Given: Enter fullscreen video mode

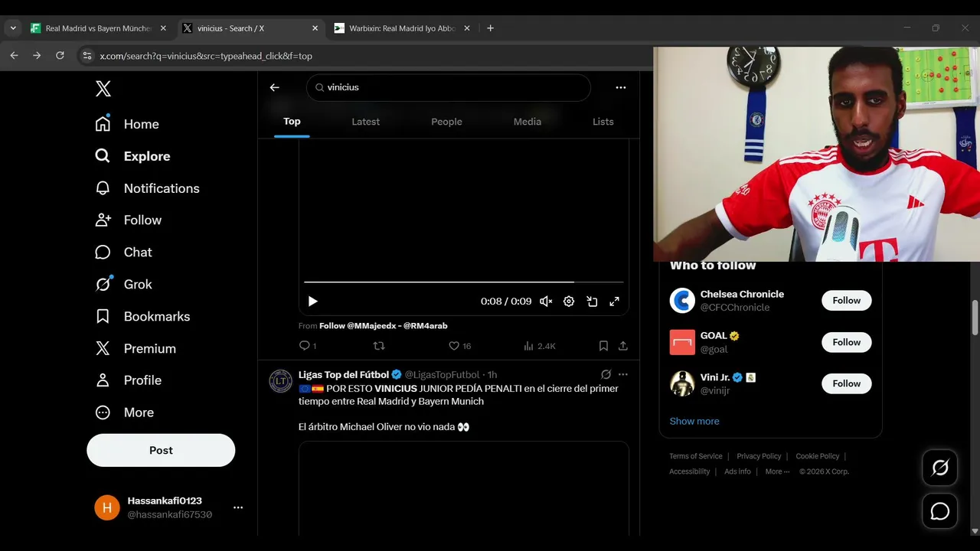Looking at the screenshot, I should pos(614,302).
